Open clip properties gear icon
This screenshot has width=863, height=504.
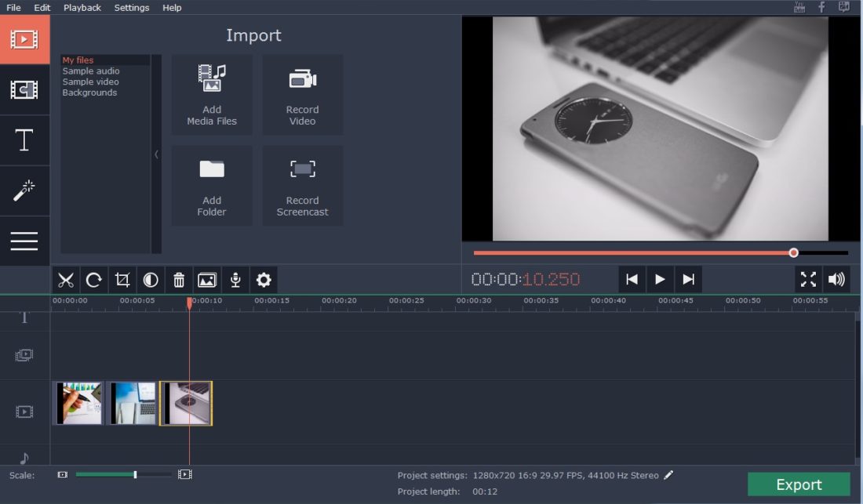(x=264, y=280)
